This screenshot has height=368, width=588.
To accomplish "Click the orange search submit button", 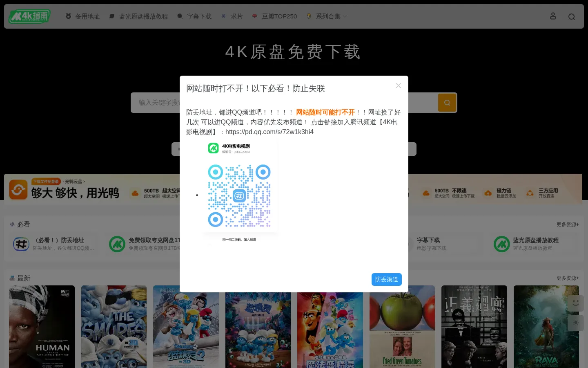I will [447, 103].
